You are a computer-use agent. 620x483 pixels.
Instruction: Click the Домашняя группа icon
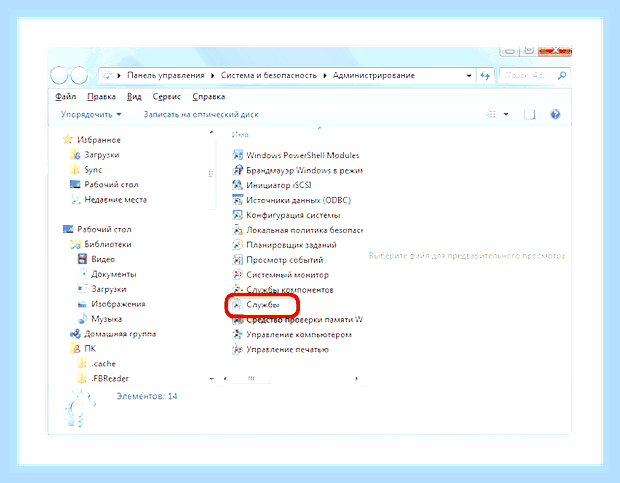pyautogui.click(x=75, y=334)
